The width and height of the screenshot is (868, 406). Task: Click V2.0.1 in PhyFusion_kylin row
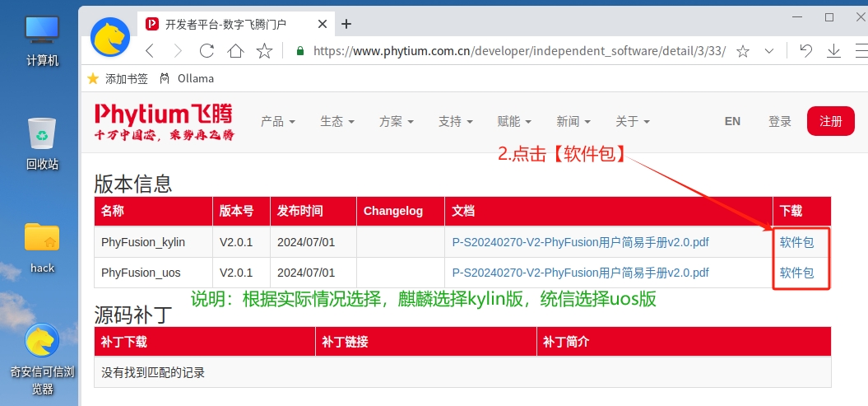[x=236, y=242]
